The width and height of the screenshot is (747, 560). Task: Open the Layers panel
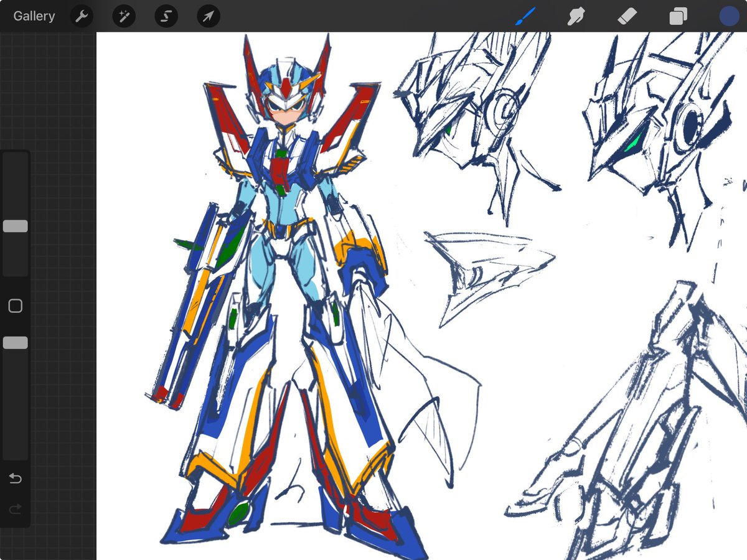tap(679, 16)
